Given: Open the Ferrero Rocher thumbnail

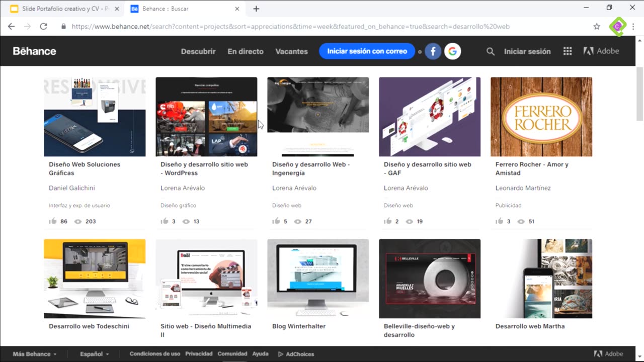Looking at the screenshot, I should click(x=541, y=117).
